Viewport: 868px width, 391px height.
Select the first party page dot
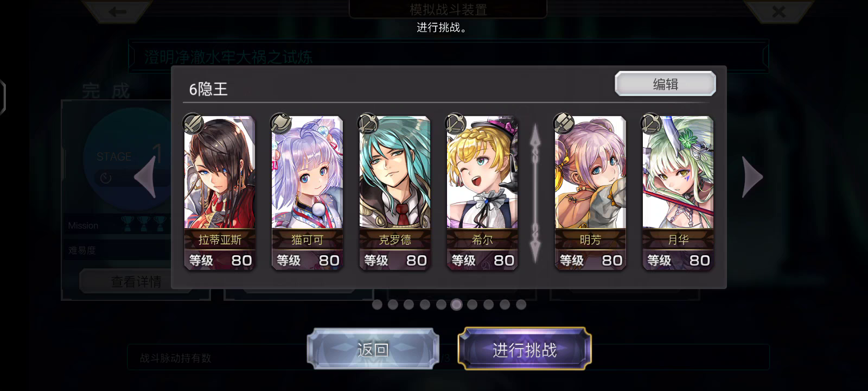[x=377, y=305]
